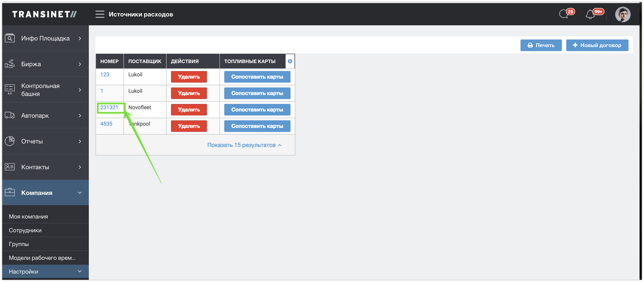Expand the Контрольная башня menu chevron
Image resolution: width=644 pixels, height=282 pixels.
[80, 90]
